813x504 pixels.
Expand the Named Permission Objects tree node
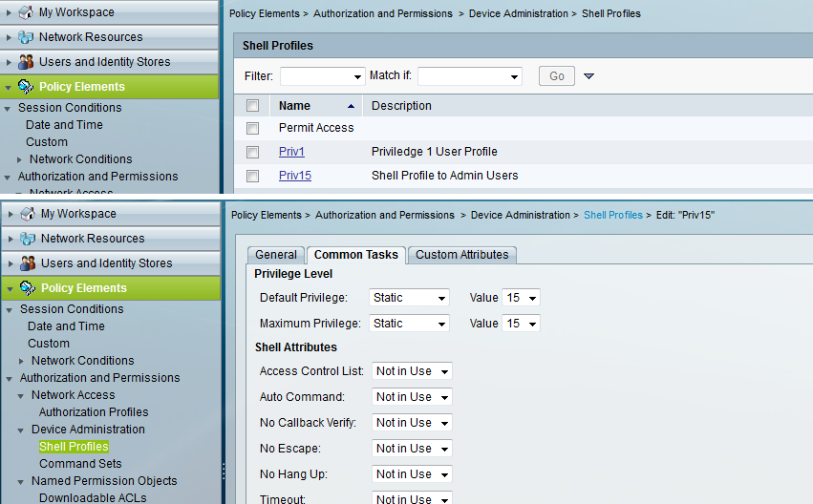coord(22,481)
